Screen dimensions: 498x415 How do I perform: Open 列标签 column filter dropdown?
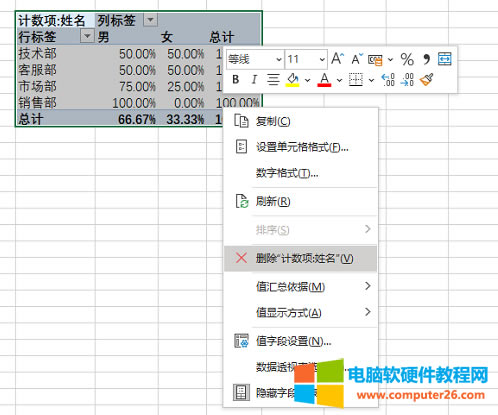tap(150, 20)
